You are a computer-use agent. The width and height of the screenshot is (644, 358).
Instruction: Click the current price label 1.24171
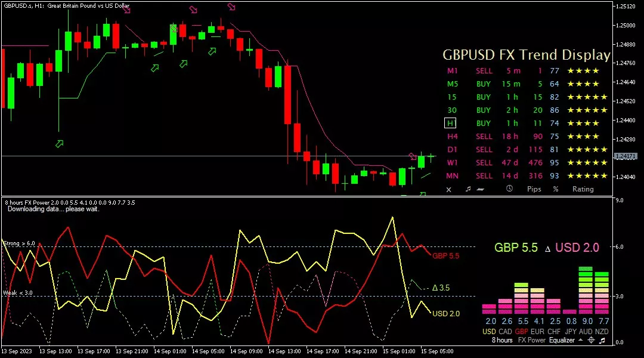click(625, 156)
